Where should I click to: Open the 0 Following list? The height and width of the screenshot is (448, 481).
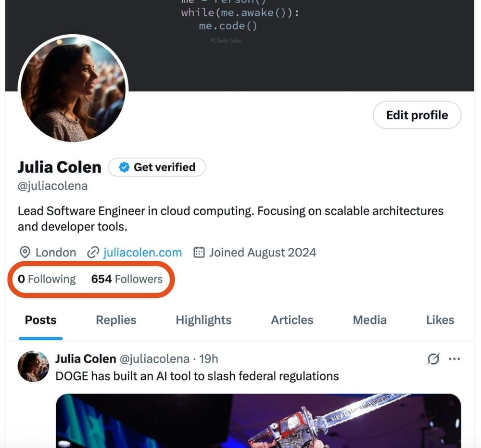point(47,279)
